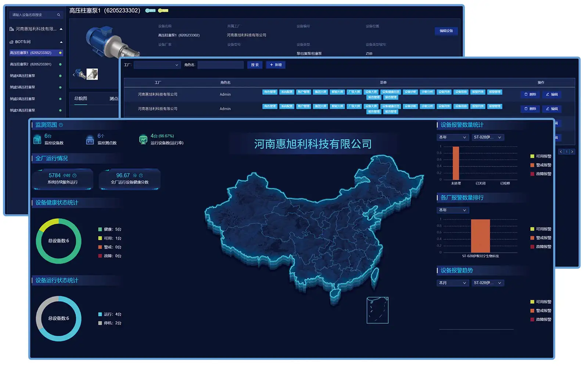Click the factory building icon beside 河南惠旭利科技有限
Viewport: 588px width, 366px height.
pos(12,29)
